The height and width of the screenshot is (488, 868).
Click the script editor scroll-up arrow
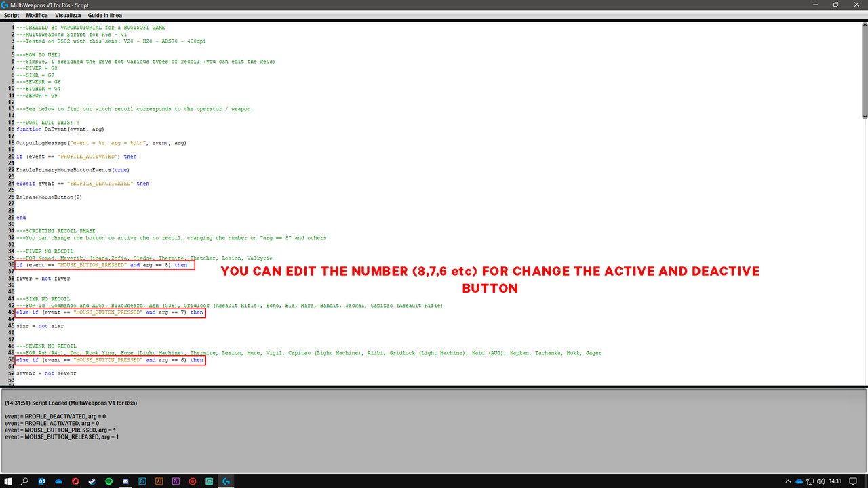point(864,26)
